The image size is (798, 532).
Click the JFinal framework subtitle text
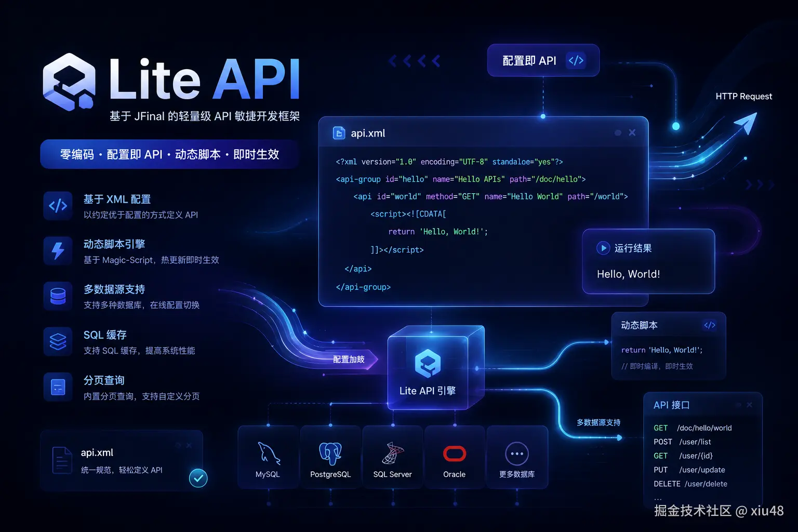(x=205, y=116)
